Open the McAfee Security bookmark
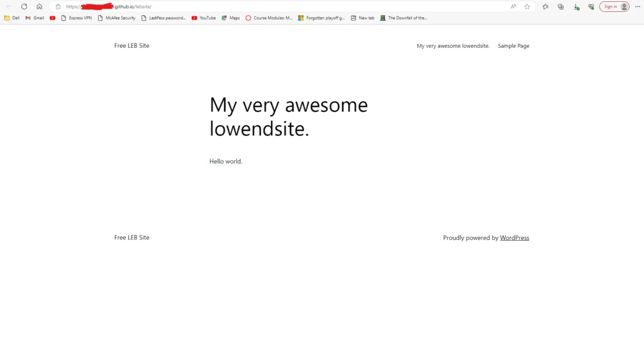The image size is (644, 345). [x=116, y=18]
